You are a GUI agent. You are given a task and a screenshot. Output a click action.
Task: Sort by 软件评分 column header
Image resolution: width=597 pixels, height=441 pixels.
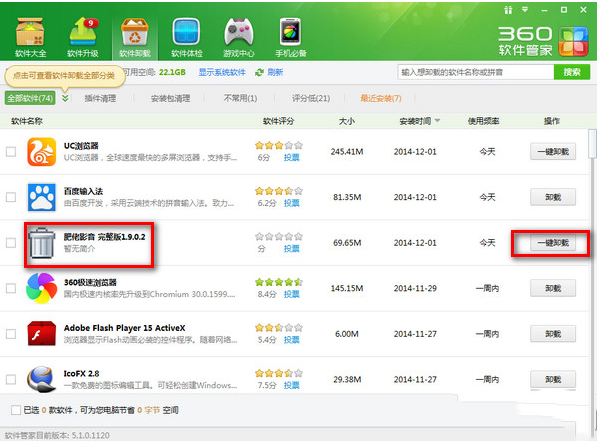coord(279,121)
